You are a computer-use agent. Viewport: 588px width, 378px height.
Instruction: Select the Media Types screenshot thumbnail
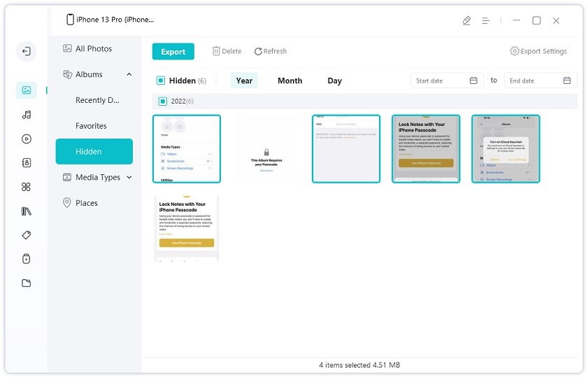[x=187, y=149]
